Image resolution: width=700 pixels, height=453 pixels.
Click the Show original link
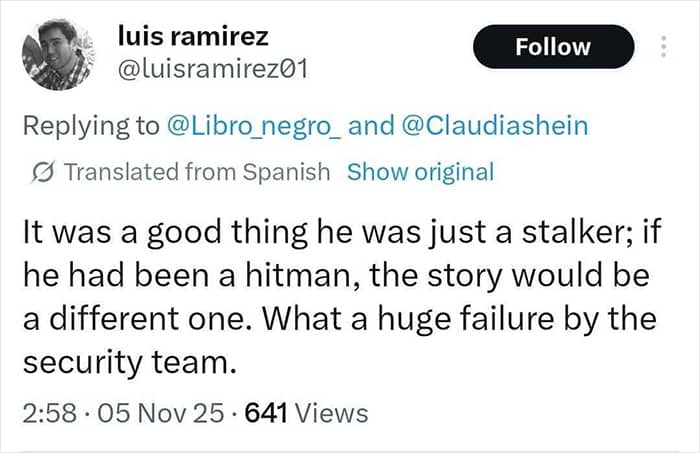point(420,171)
